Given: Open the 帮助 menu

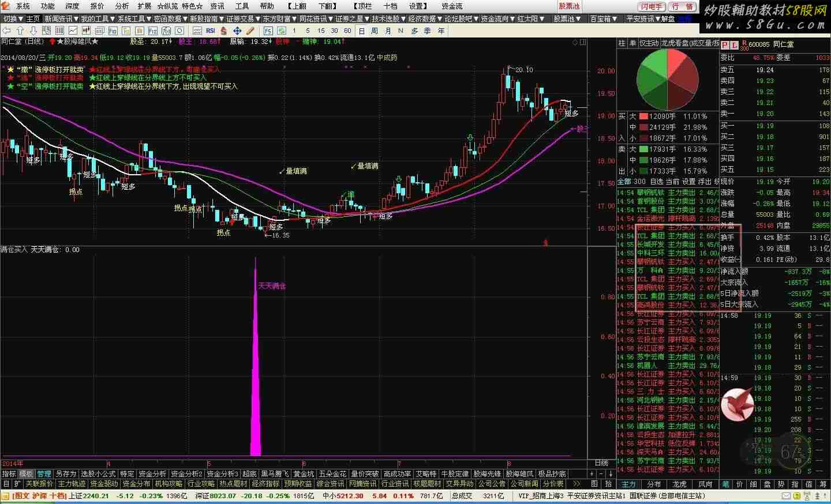Looking at the screenshot, I should tap(267, 6).
